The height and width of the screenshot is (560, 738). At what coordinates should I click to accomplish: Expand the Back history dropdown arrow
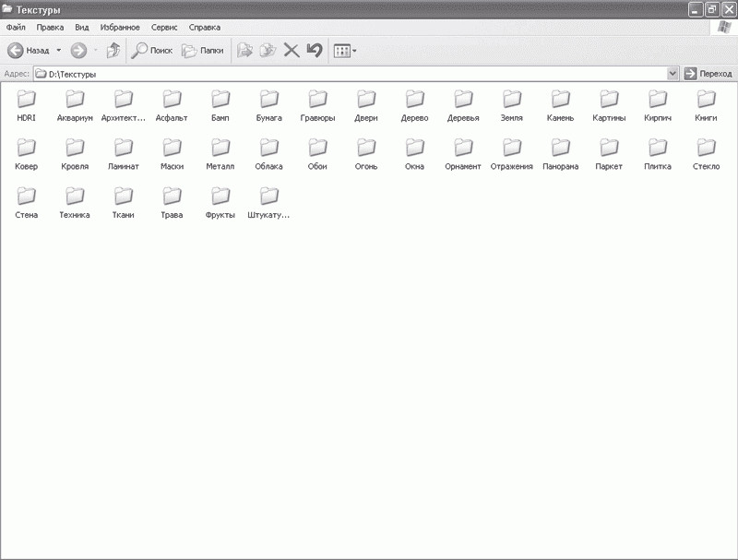coord(59,51)
